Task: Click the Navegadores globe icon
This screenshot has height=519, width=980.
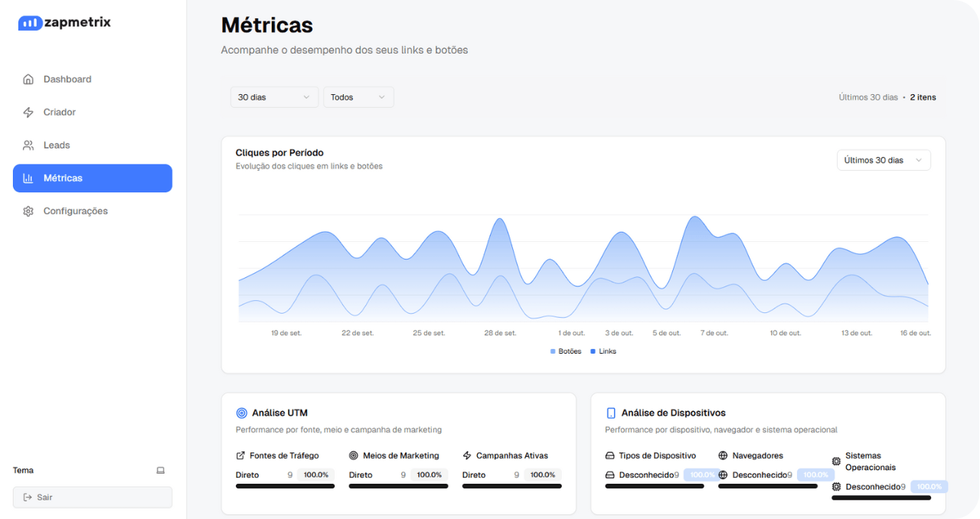Action: 723,455
